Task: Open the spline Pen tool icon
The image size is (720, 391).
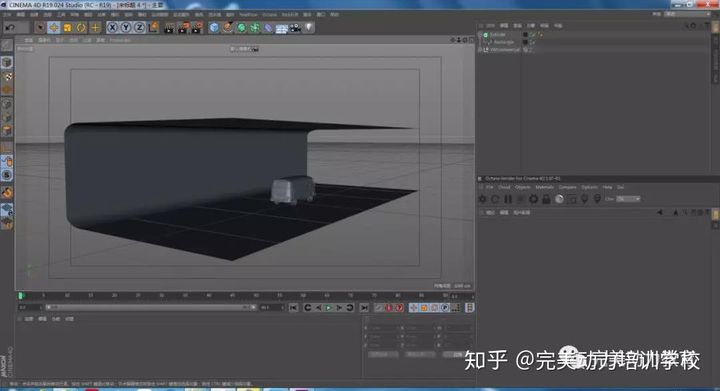Action: (x=227, y=28)
